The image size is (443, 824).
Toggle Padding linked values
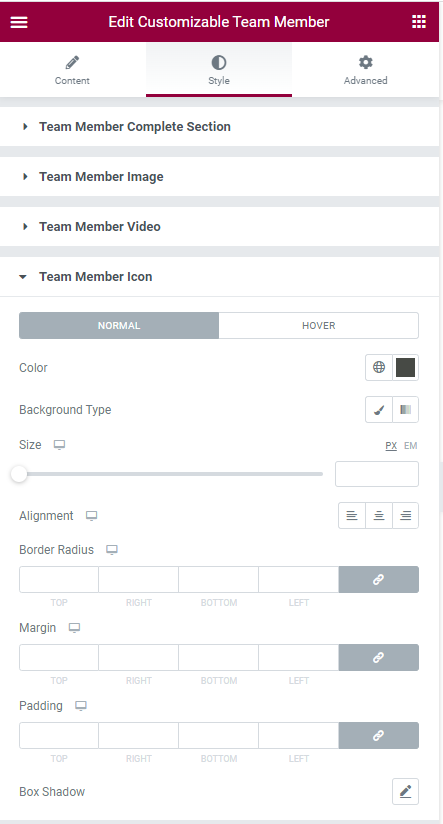point(378,736)
